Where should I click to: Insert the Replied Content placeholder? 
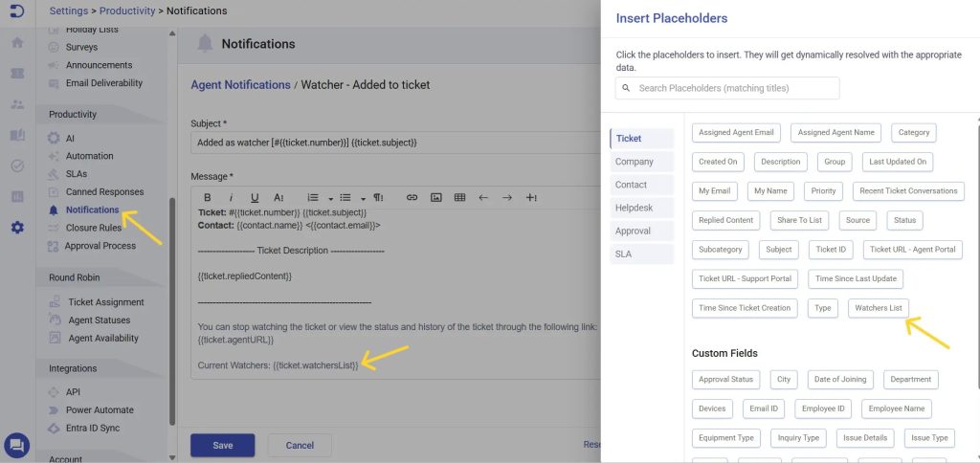[x=725, y=220]
